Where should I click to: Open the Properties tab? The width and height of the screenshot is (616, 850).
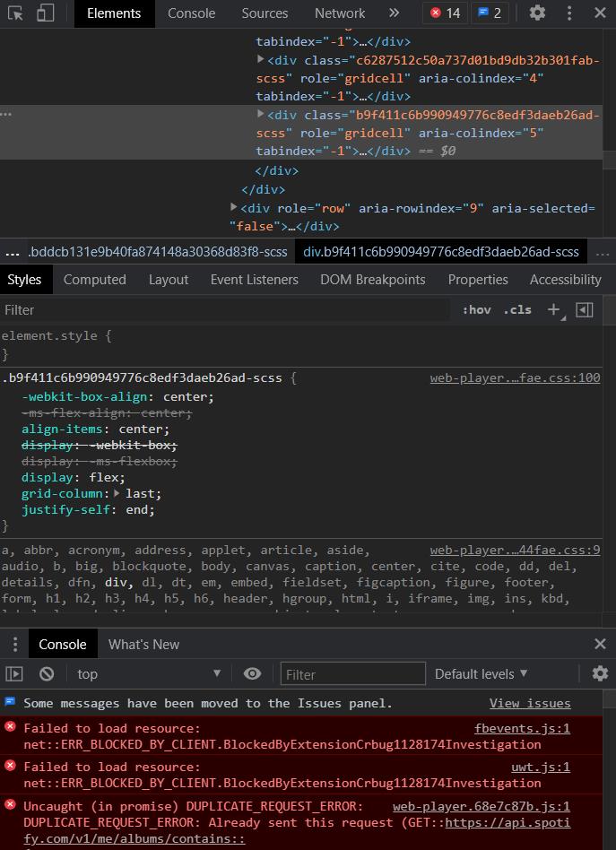click(x=478, y=280)
